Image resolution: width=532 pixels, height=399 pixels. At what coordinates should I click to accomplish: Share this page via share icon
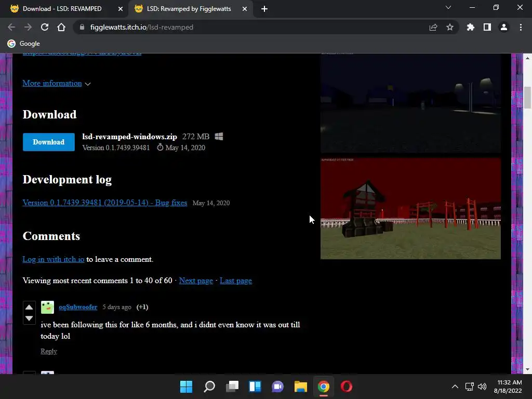tap(433, 27)
